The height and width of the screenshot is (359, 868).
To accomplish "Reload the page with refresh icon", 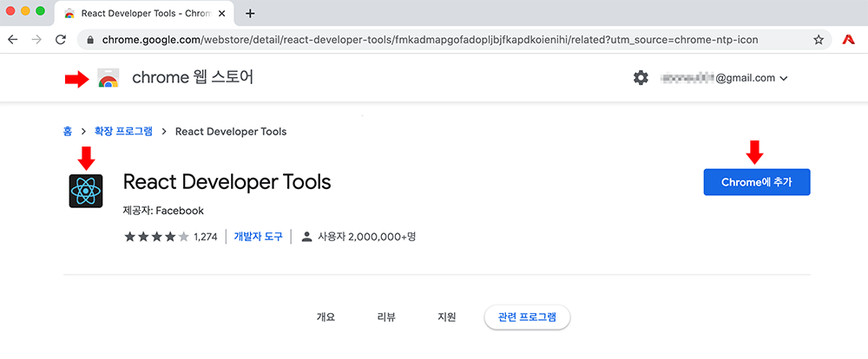I will 61,40.
